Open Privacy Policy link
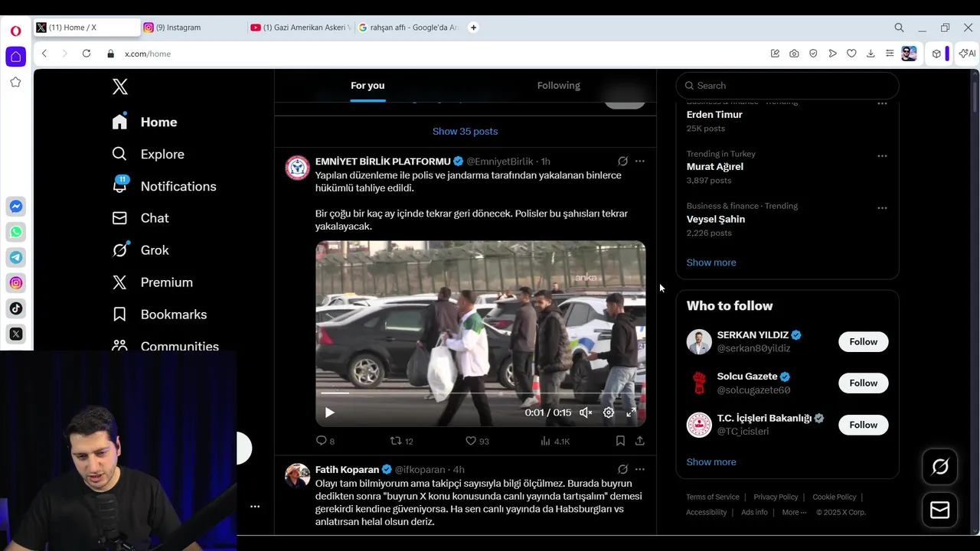Screen dimensions: 980x551 [776, 497]
